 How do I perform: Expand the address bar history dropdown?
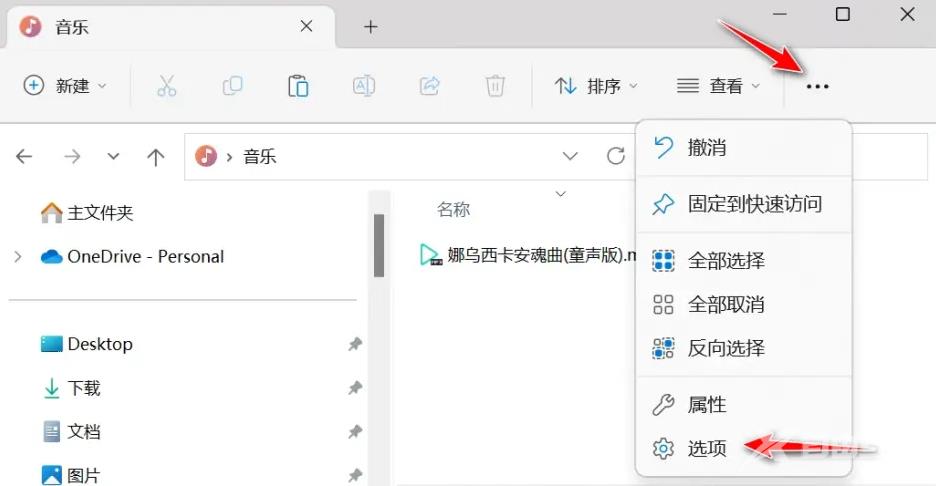[x=570, y=156]
